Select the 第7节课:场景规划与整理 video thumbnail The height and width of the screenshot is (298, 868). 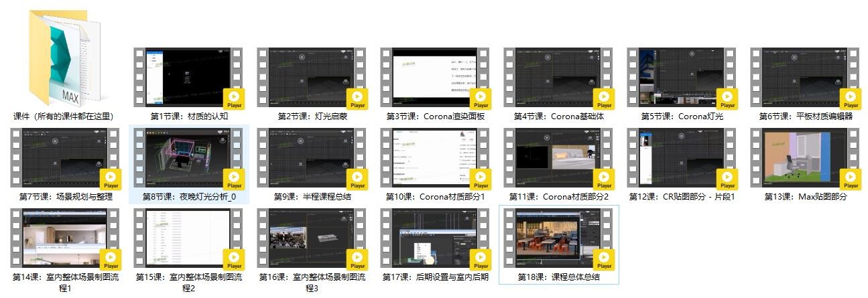[x=65, y=158]
